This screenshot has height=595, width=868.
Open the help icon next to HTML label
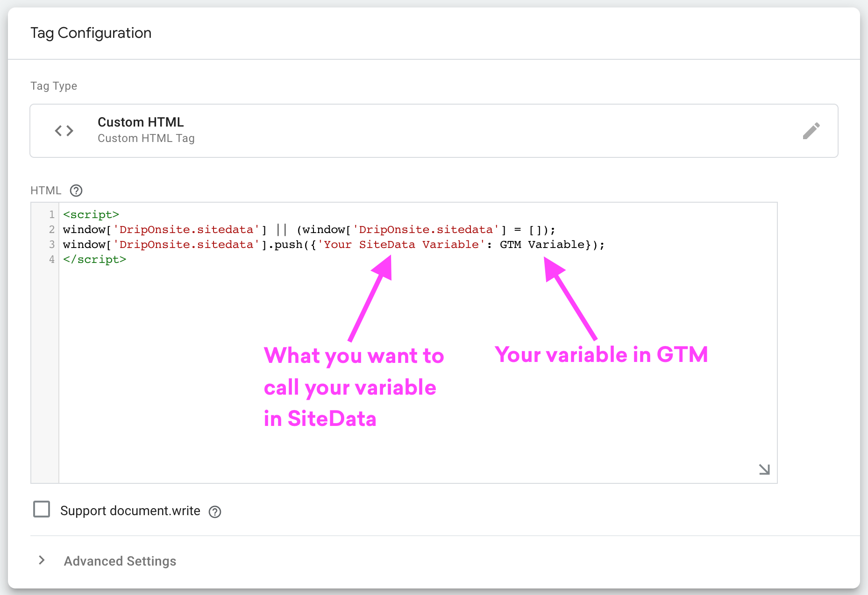(76, 191)
